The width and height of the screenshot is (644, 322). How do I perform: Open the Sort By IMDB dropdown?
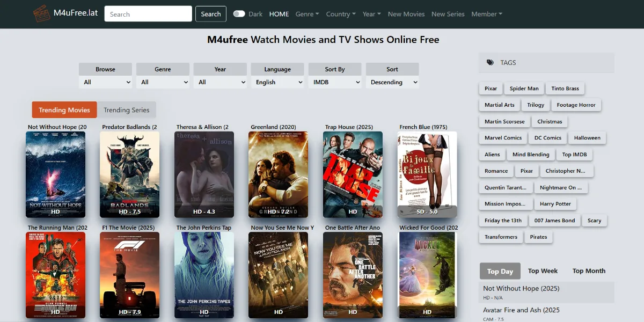(x=335, y=82)
